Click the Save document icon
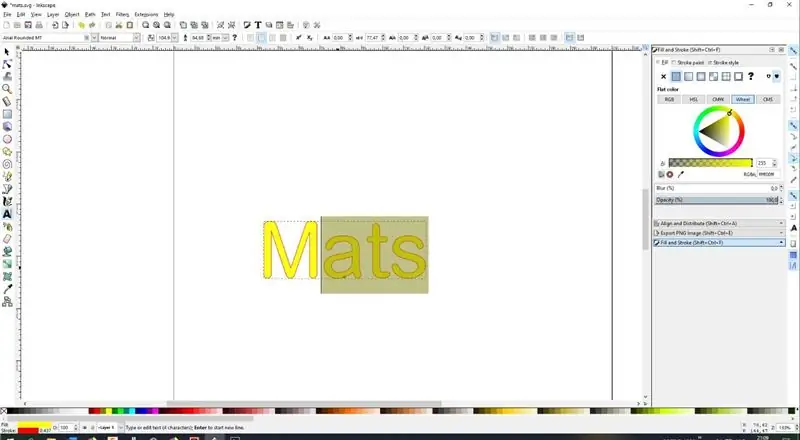The height and width of the screenshot is (440, 800). (x=28, y=25)
